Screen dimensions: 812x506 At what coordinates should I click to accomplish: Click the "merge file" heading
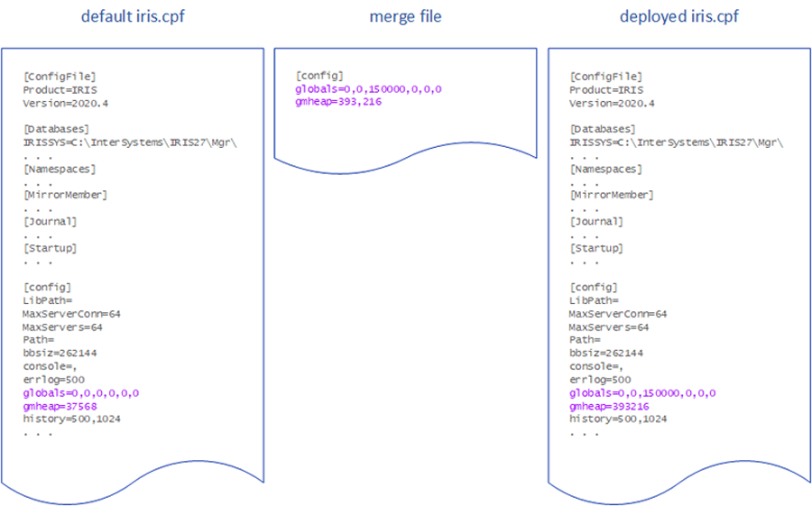click(405, 16)
